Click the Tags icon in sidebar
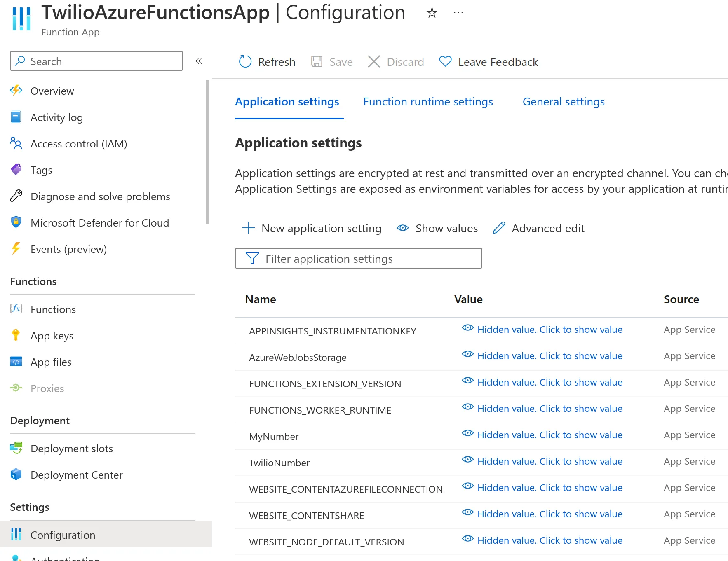 pyautogui.click(x=16, y=170)
